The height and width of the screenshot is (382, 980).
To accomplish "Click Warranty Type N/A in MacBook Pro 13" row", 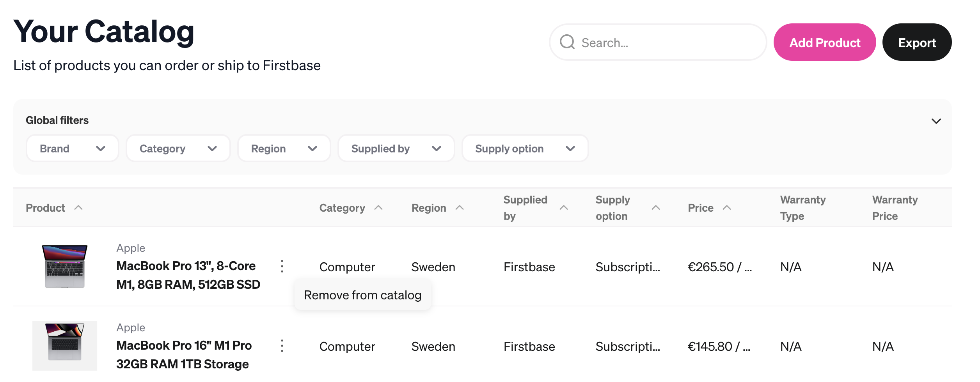I will coord(791,267).
